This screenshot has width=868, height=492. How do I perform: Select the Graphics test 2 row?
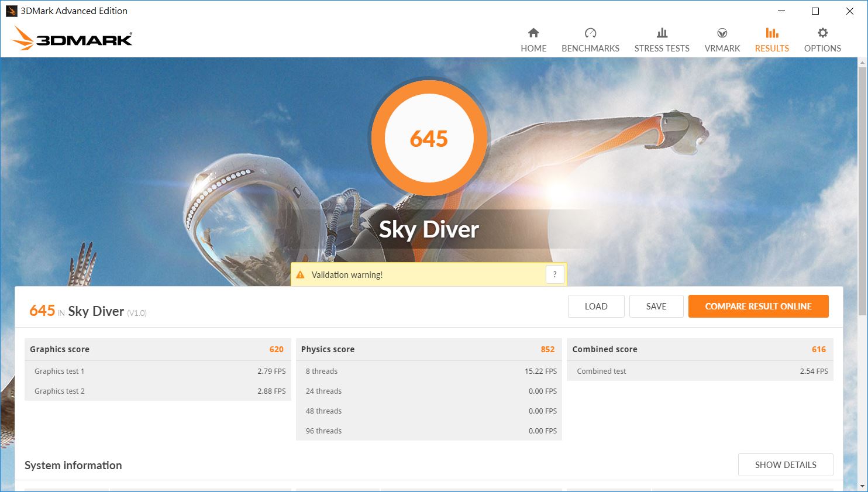pyautogui.click(x=158, y=391)
